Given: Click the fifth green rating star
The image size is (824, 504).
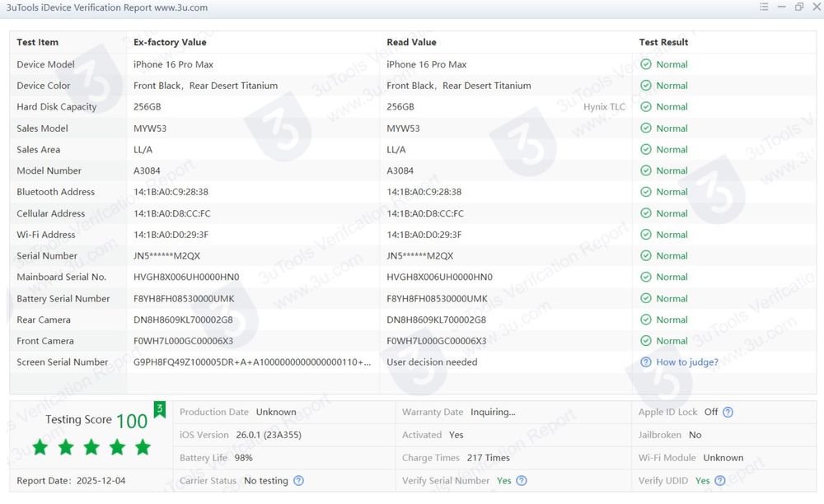Looking at the screenshot, I should pos(143,447).
